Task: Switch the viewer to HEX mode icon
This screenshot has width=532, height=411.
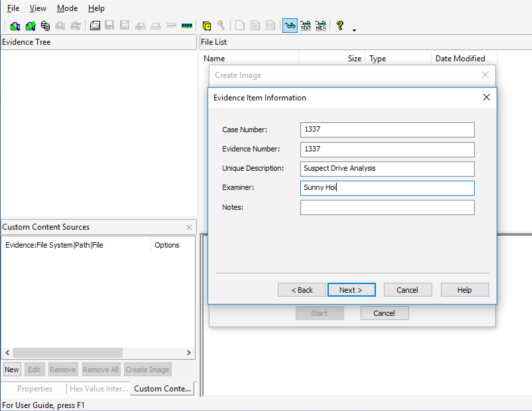Action: [x=321, y=26]
